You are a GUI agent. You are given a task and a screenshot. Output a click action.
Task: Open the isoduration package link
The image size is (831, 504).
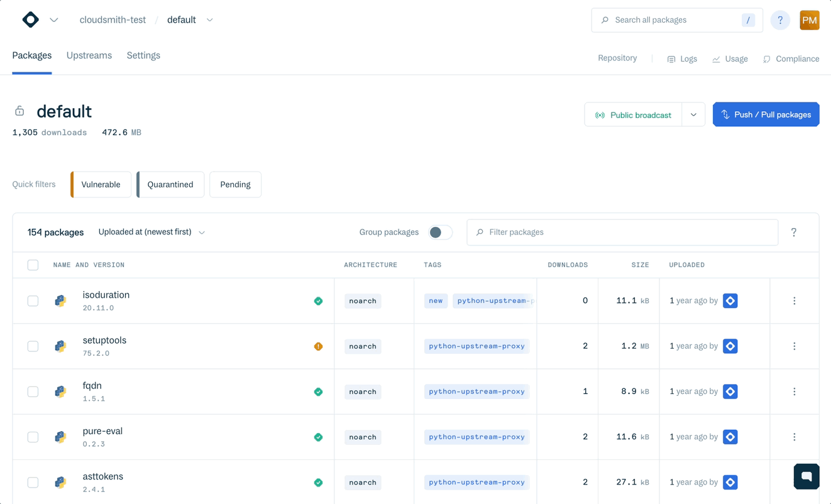pos(106,295)
